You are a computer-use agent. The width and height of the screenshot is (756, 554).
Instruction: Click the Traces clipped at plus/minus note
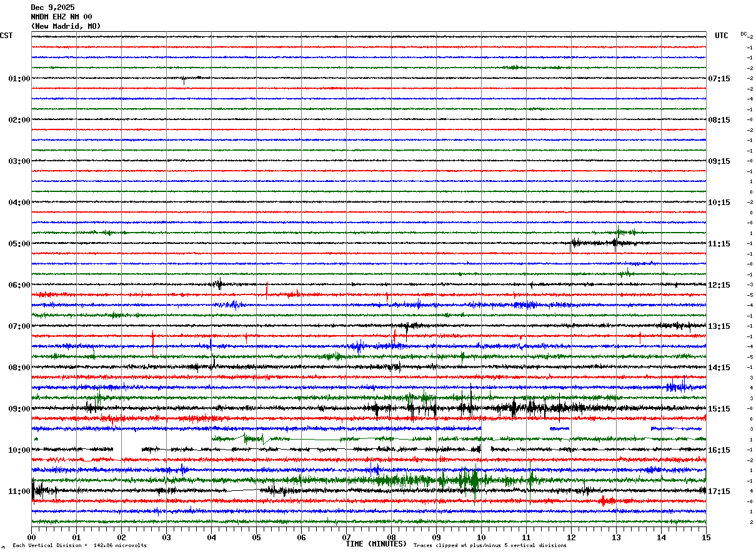[x=490, y=545]
